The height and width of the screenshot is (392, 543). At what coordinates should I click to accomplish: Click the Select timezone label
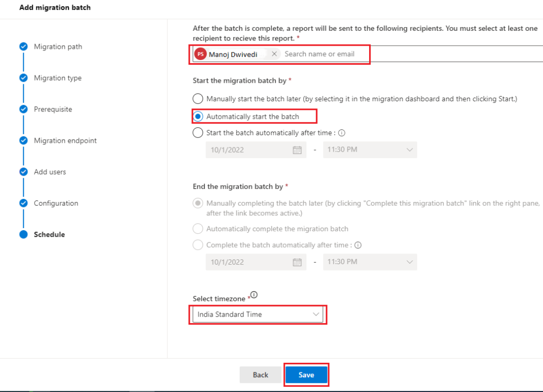219,299
